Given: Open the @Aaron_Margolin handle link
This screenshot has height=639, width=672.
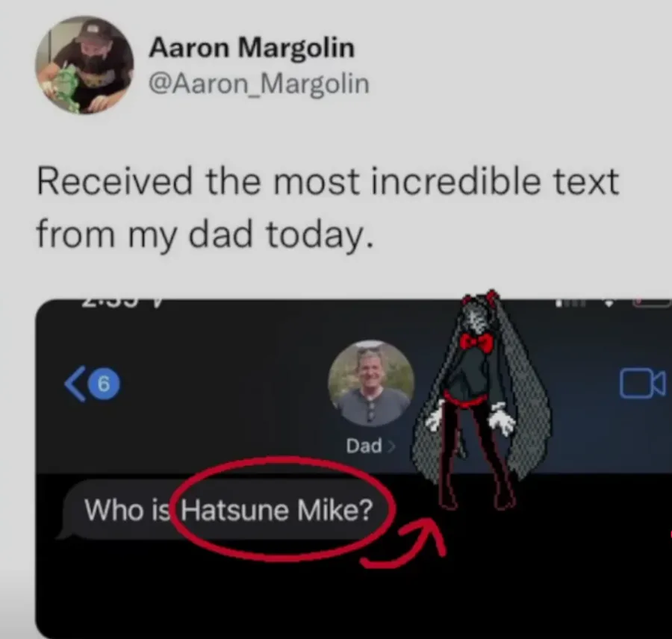Looking at the screenshot, I should click(x=259, y=84).
